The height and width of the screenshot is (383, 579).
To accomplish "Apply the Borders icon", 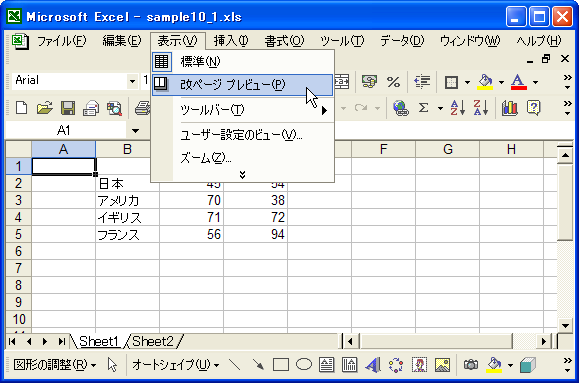I will click(451, 82).
